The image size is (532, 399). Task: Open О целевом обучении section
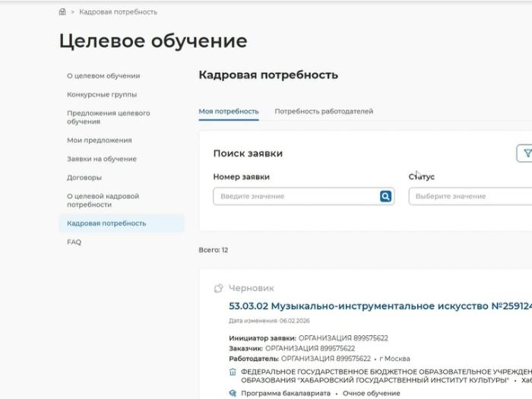click(x=103, y=76)
